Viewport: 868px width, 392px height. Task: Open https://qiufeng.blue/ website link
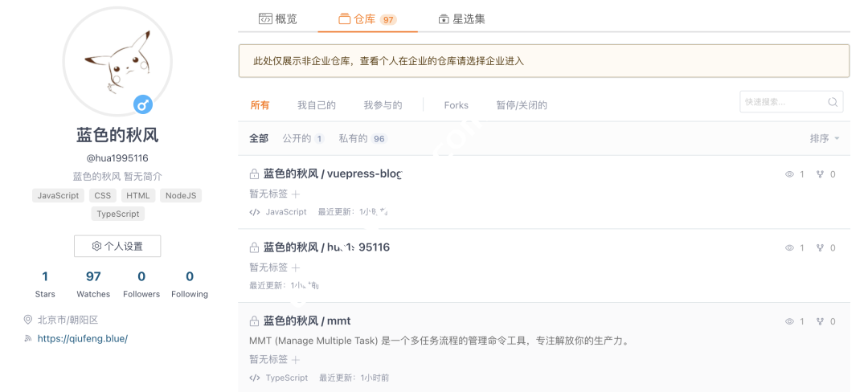tap(83, 338)
